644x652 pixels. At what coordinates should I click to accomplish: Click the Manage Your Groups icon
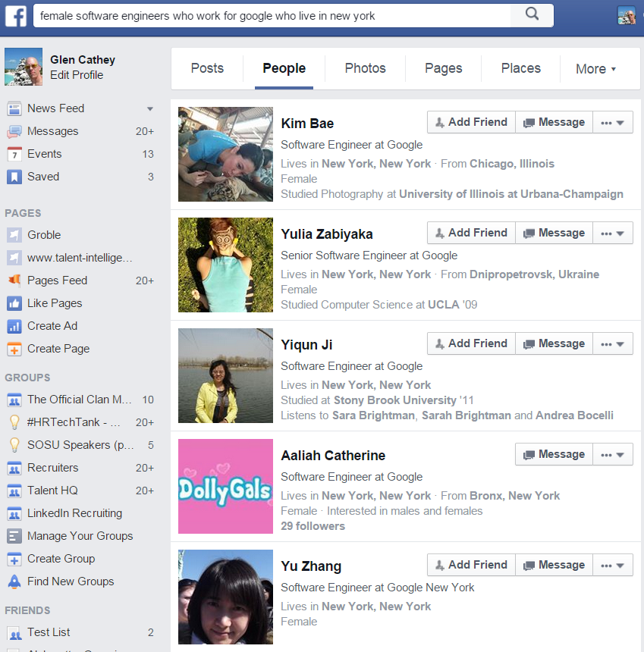click(14, 537)
